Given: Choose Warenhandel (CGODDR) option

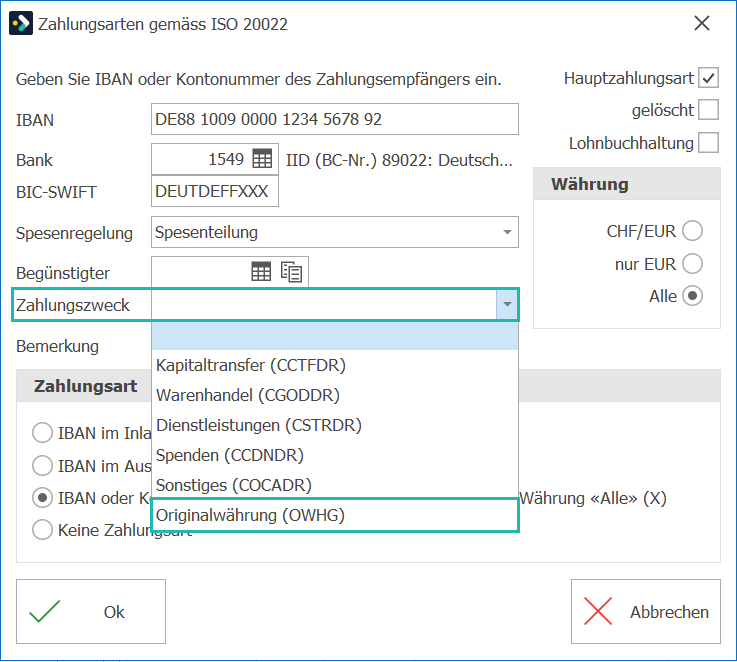Looking at the screenshot, I should (335, 395).
